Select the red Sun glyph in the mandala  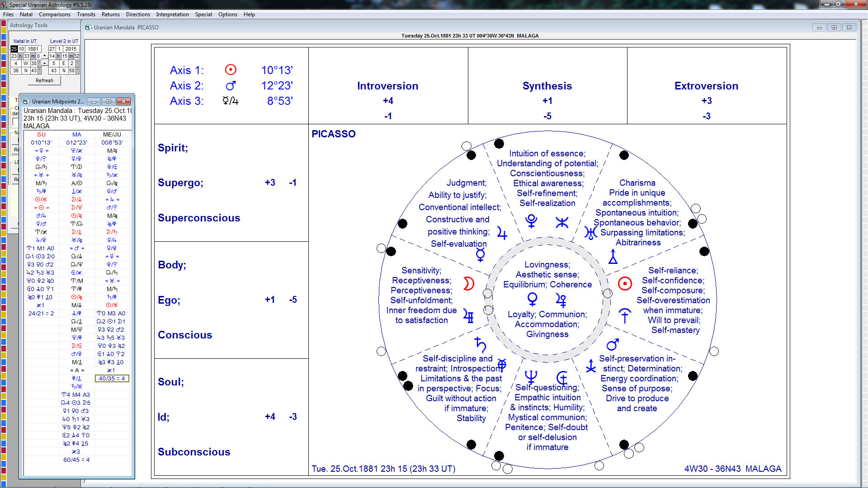coord(625,284)
